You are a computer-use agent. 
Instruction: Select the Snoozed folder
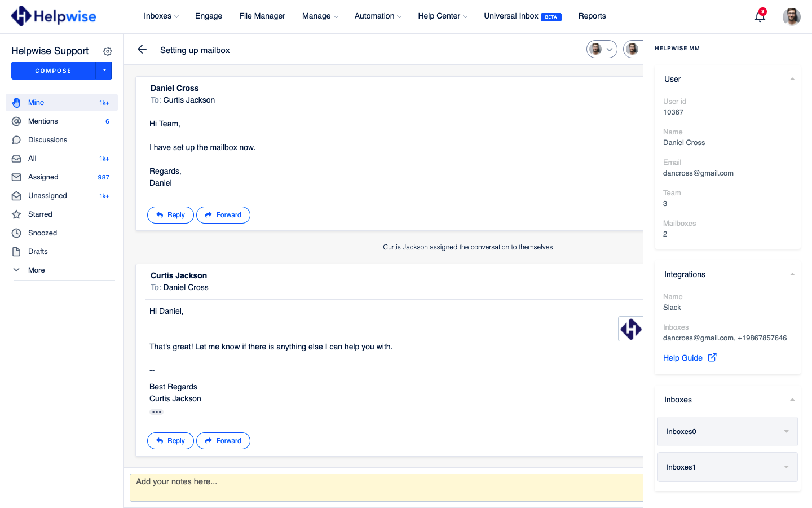pyautogui.click(x=61, y=233)
